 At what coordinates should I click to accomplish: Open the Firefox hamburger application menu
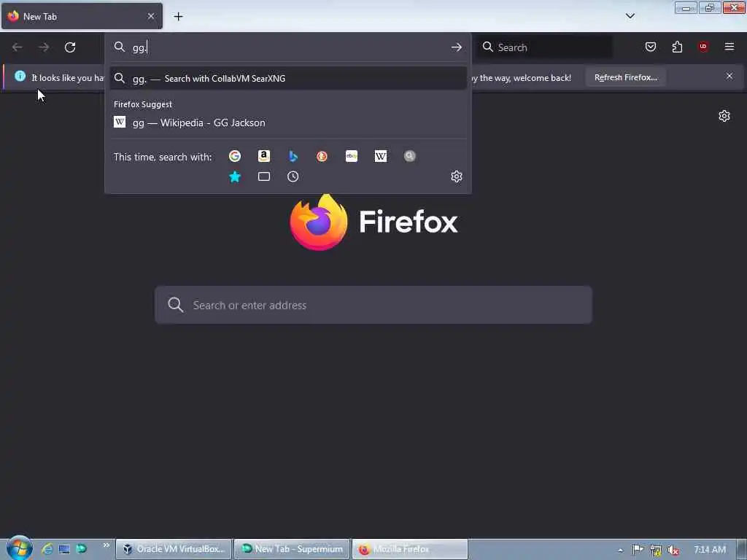[x=729, y=47]
